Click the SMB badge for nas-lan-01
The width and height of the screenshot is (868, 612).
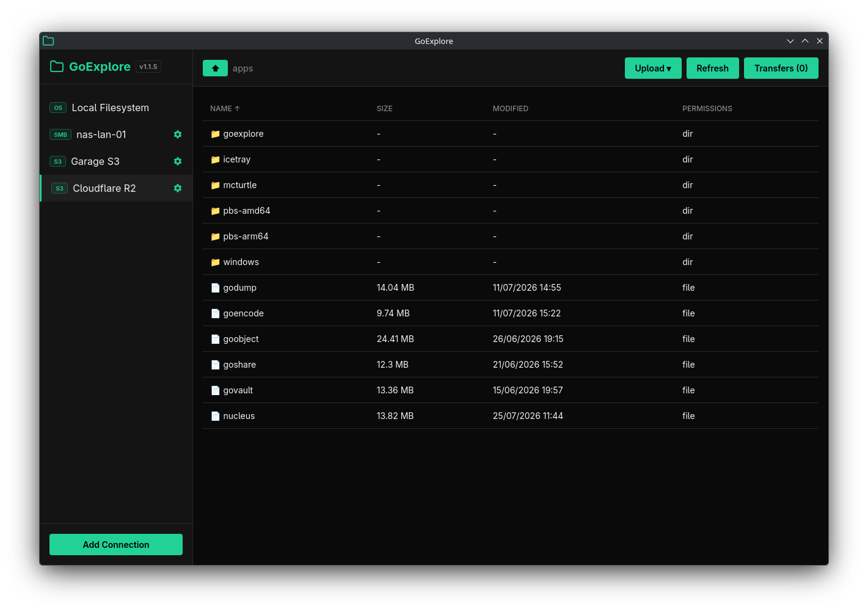(60, 134)
